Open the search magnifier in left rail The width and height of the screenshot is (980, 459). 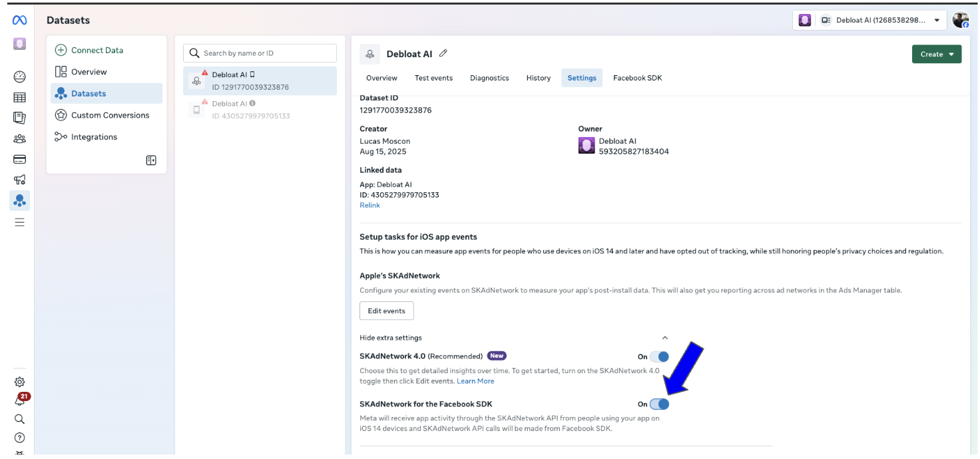click(19, 419)
